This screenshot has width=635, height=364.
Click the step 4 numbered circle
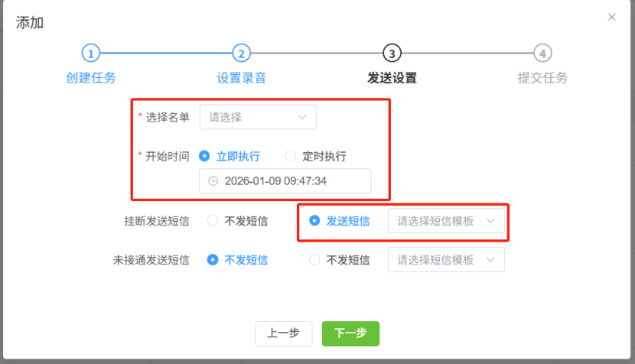click(x=542, y=54)
